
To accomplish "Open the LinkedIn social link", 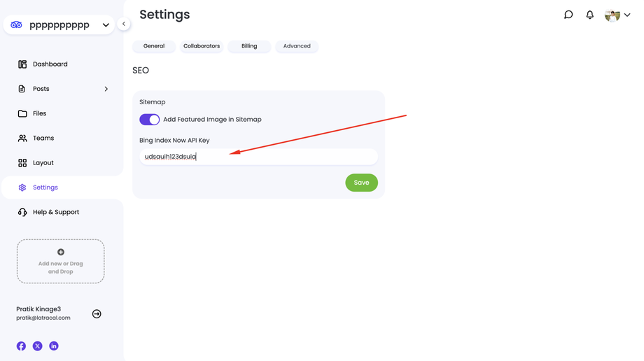I will coord(54,346).
